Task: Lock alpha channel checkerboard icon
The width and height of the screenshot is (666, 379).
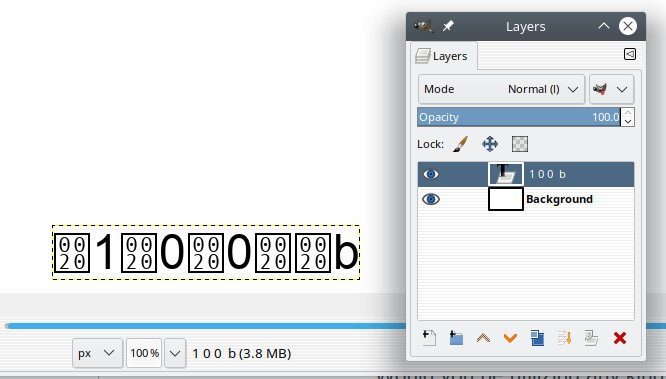Action: 520,144
